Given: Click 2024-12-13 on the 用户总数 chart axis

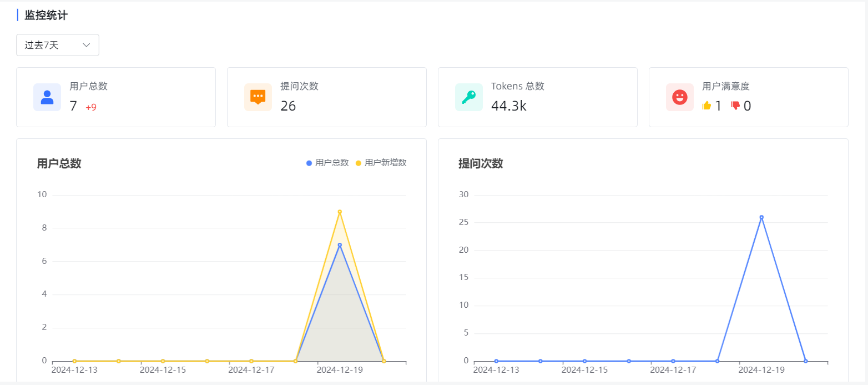Looking at the screenshot, I should tap(74, 369).
